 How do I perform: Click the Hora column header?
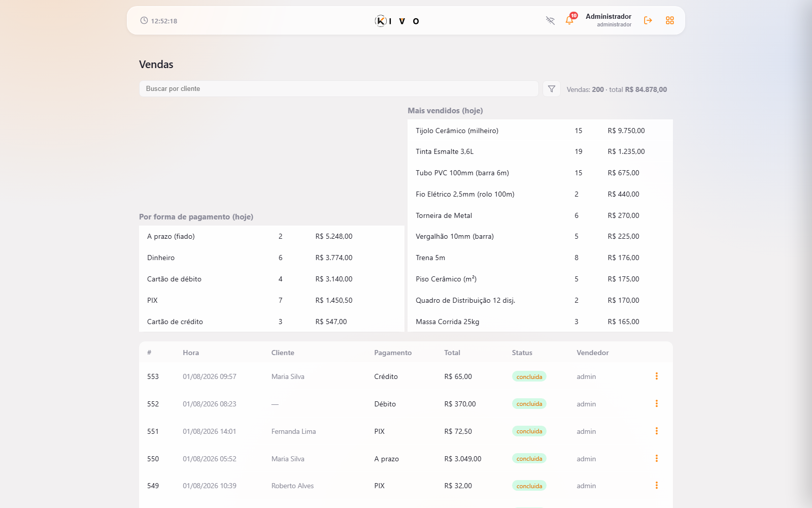pyautogui.click(x=191, y=353)
